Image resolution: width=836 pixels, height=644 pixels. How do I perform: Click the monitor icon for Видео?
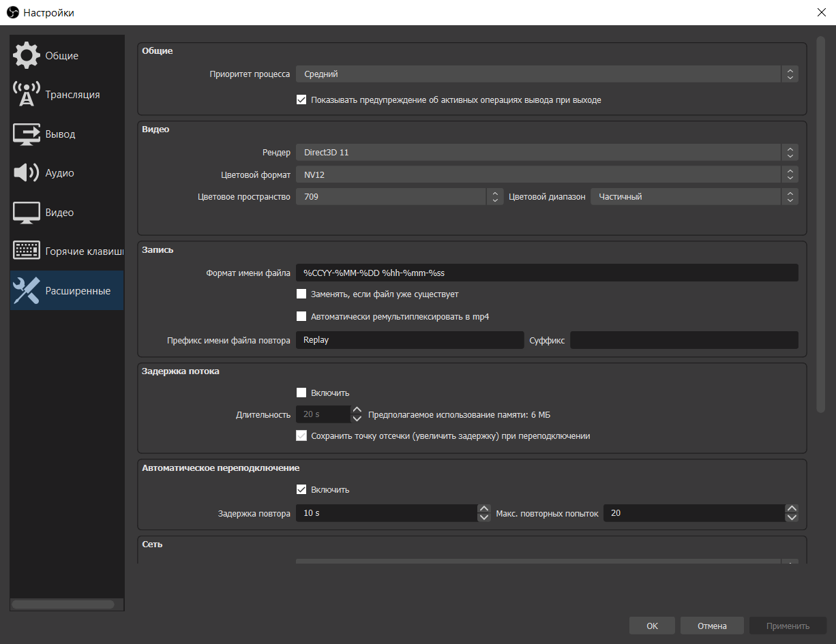[x=27, y=213]
